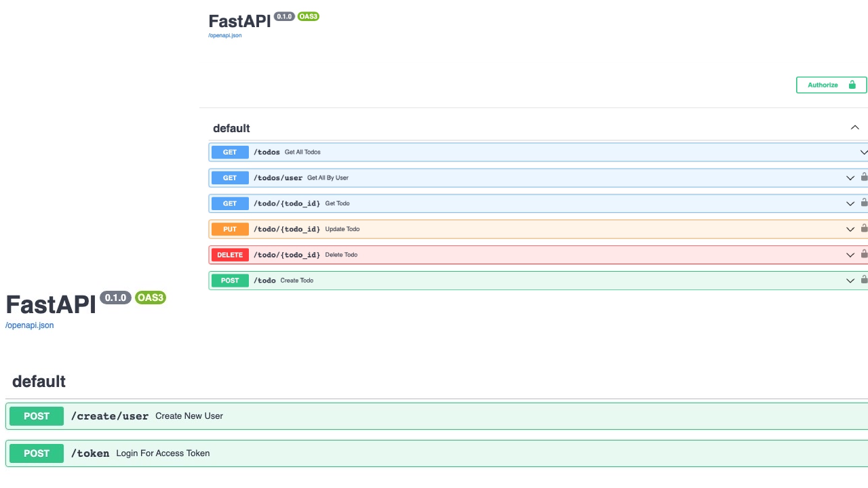The width and height of the screenshot is (868, 488).
Task: Click the GET method badge on /todos
Action: pos(229,152)
